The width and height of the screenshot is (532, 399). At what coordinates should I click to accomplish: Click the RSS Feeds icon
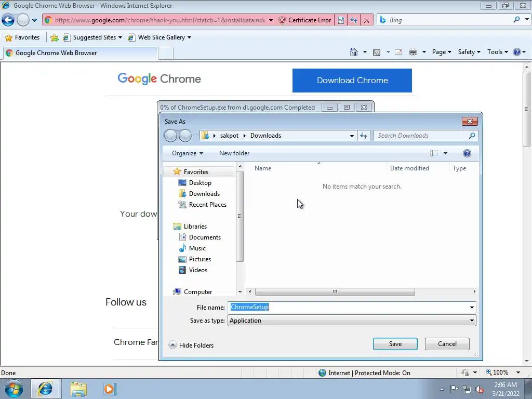click(377, 52)
